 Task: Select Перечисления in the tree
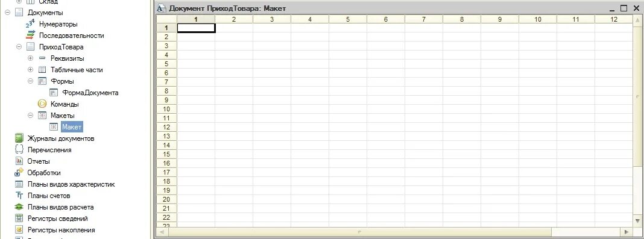(x=49, y=150)
